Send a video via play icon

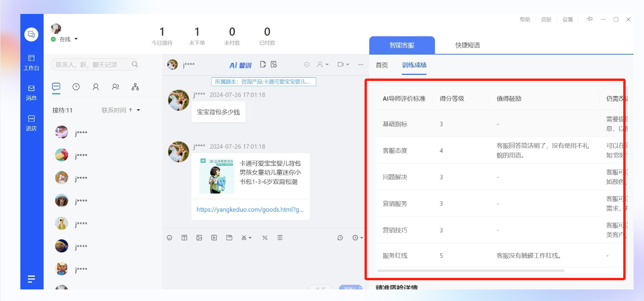[x=214, y=238]
